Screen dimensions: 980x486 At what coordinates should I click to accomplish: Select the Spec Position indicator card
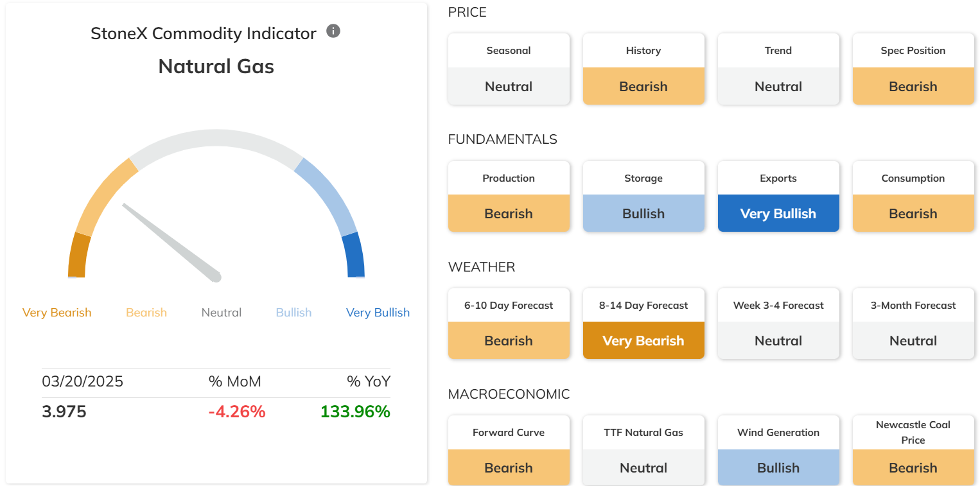pyautogui.click(x=913, y=69)
